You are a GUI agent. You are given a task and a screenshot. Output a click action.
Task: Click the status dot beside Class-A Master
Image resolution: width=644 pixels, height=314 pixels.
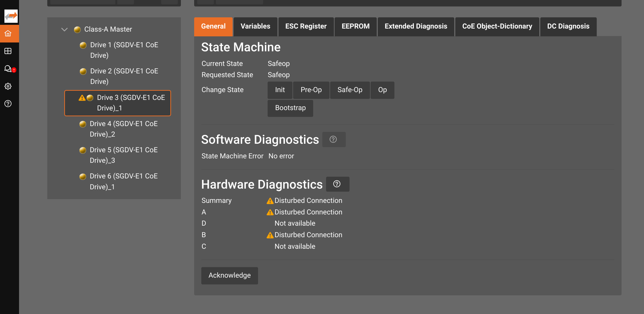[x=77, y=29]
